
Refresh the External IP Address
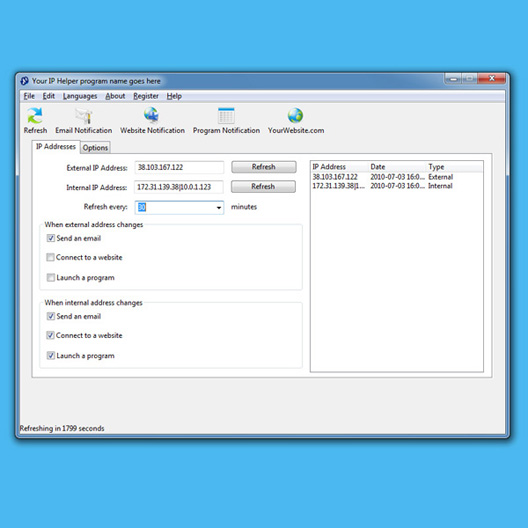pos(264,167)
